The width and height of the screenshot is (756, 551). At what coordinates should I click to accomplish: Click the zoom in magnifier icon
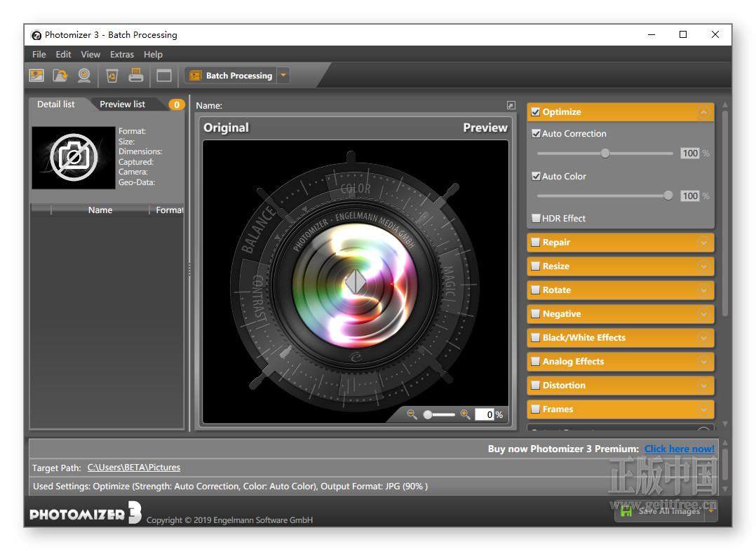(465, 414)
